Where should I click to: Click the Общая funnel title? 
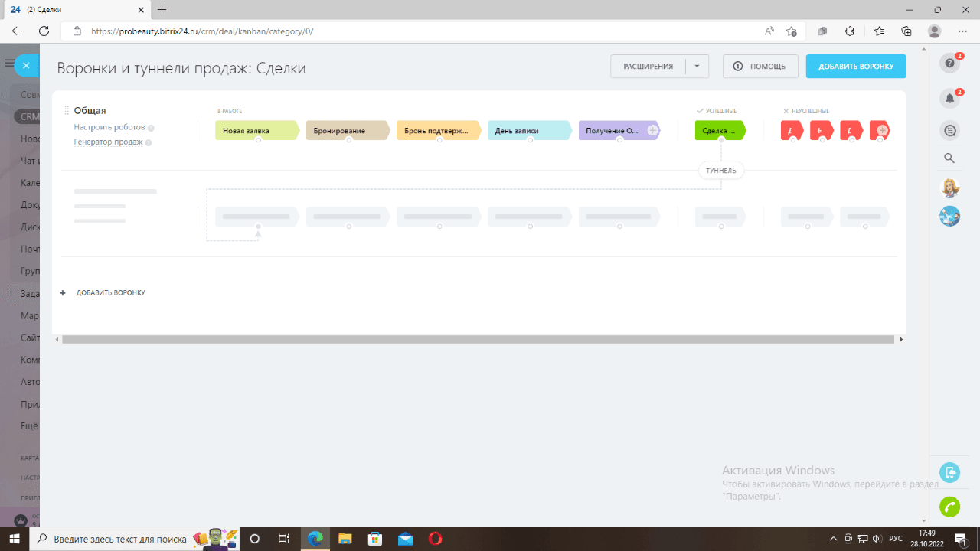tap(90, 111)
